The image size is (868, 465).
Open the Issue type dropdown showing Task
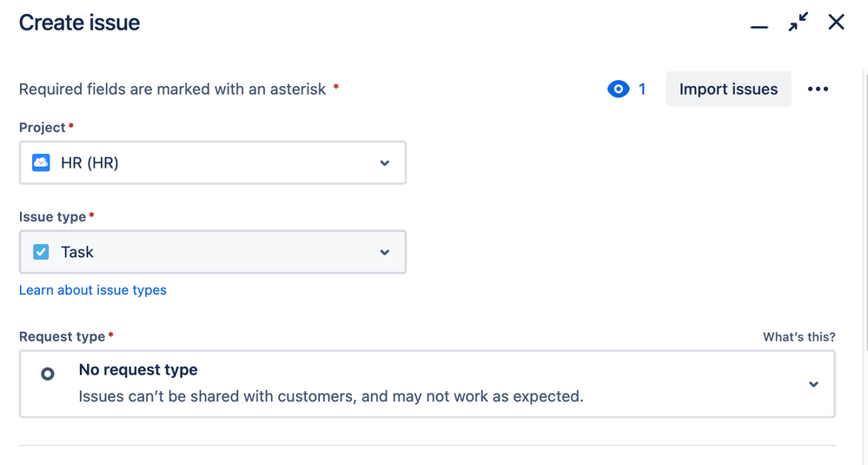point(212,252)
